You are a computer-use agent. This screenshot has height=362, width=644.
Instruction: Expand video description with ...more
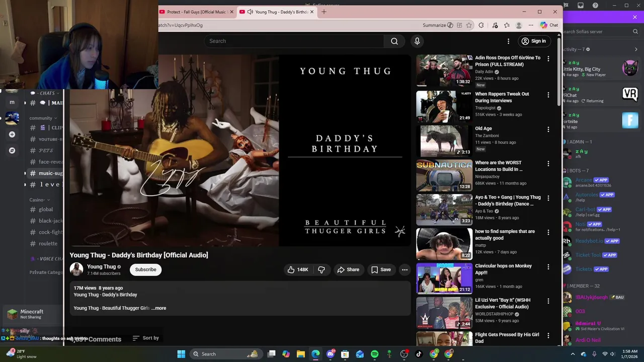pos(159,308)
